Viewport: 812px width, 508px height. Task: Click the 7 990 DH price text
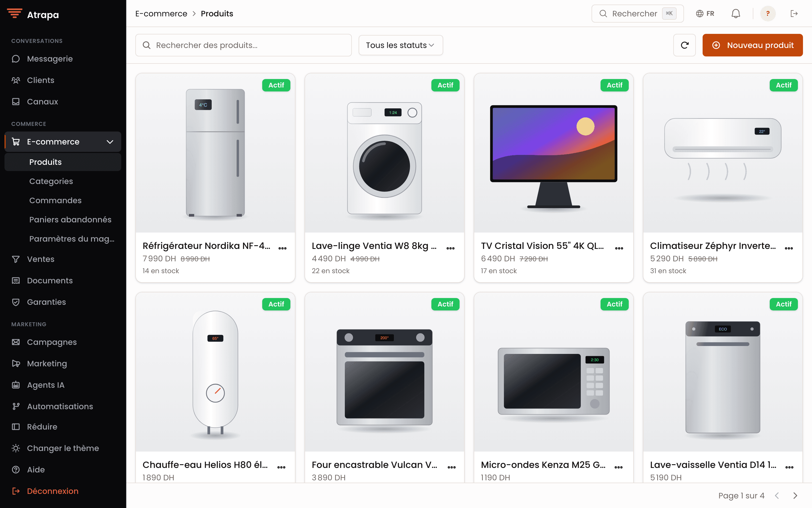pyautogui.click(x=159, y=259)
